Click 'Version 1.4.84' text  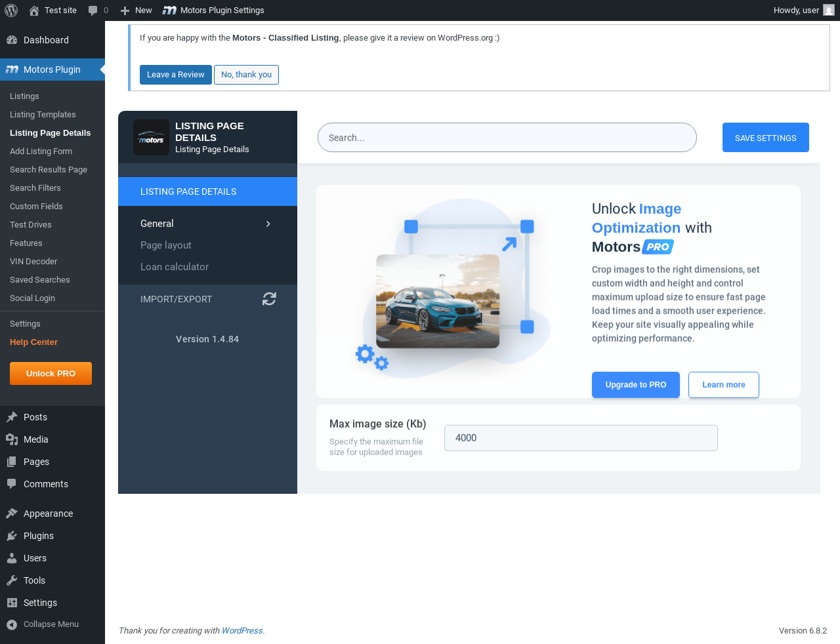coord(207,339)
